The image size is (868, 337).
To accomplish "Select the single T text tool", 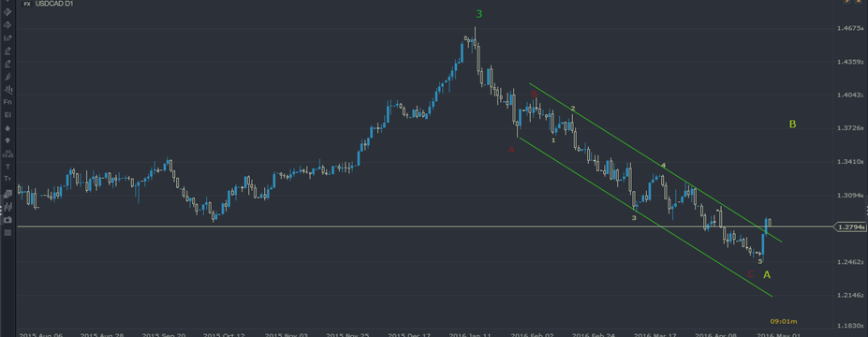I will coord(7,166).
